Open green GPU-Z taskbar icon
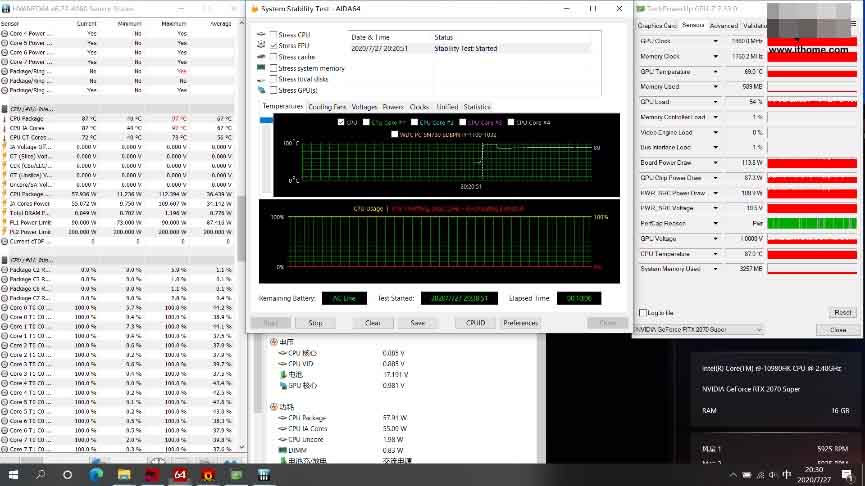The width and height of the screenshot is (865, 486). tap(237, 474)
